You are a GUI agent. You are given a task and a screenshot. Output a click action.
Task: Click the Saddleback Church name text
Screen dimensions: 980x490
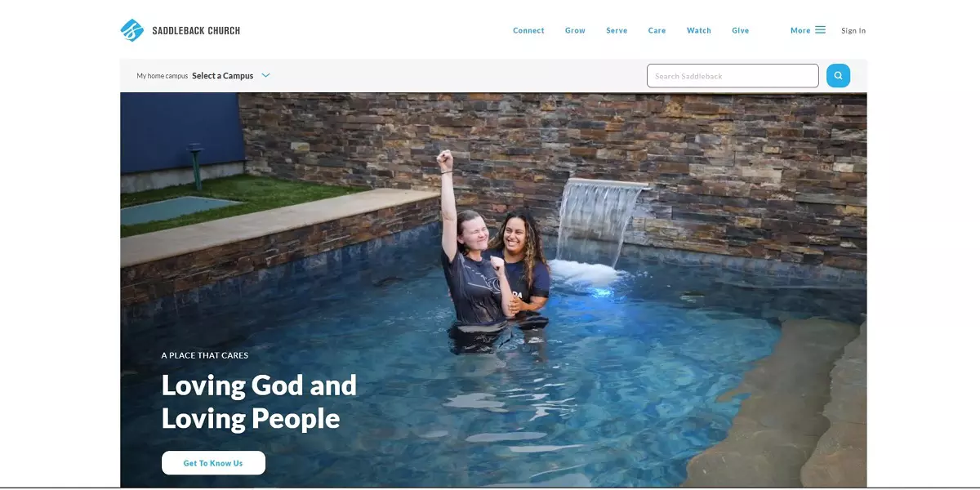tap(196, 30)
